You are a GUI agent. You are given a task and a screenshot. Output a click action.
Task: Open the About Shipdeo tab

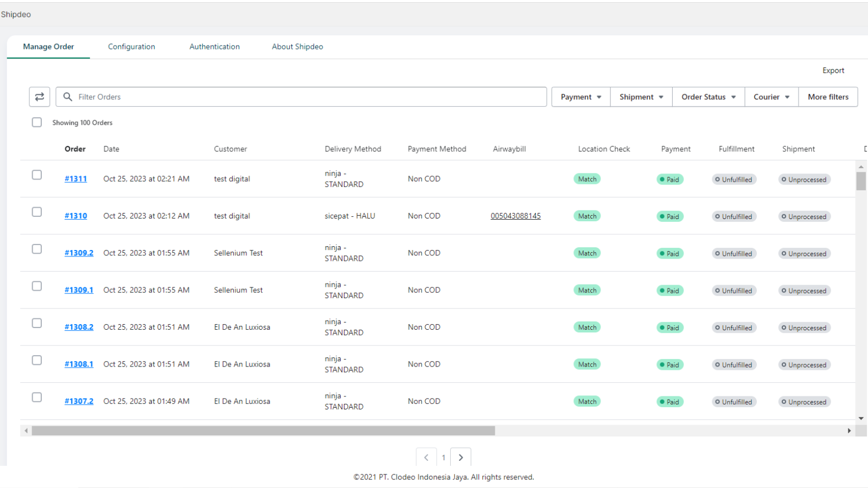297,47
